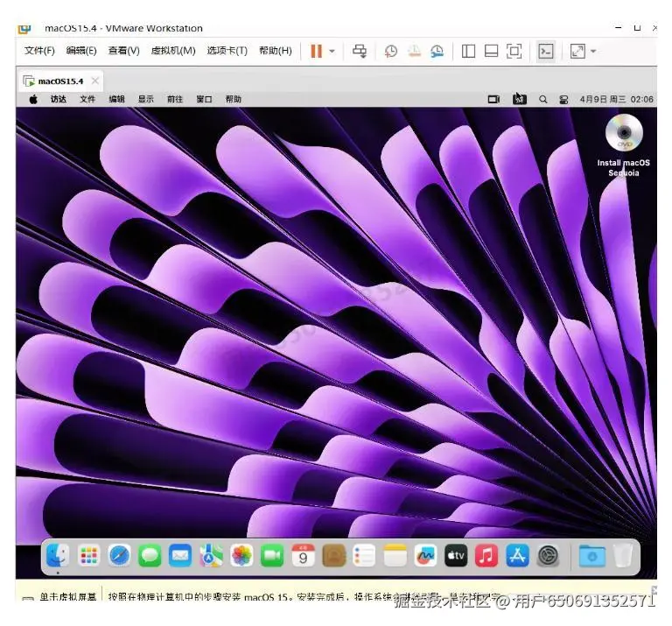
Task: Open Freeform from the Dock
Action: click(425, 555)
